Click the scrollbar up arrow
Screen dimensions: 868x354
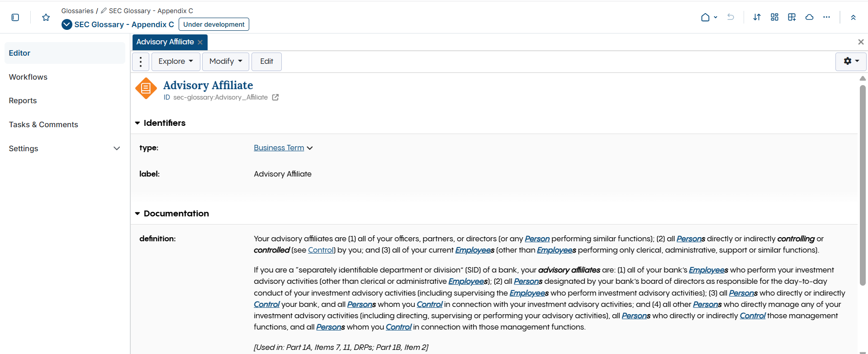863,78
